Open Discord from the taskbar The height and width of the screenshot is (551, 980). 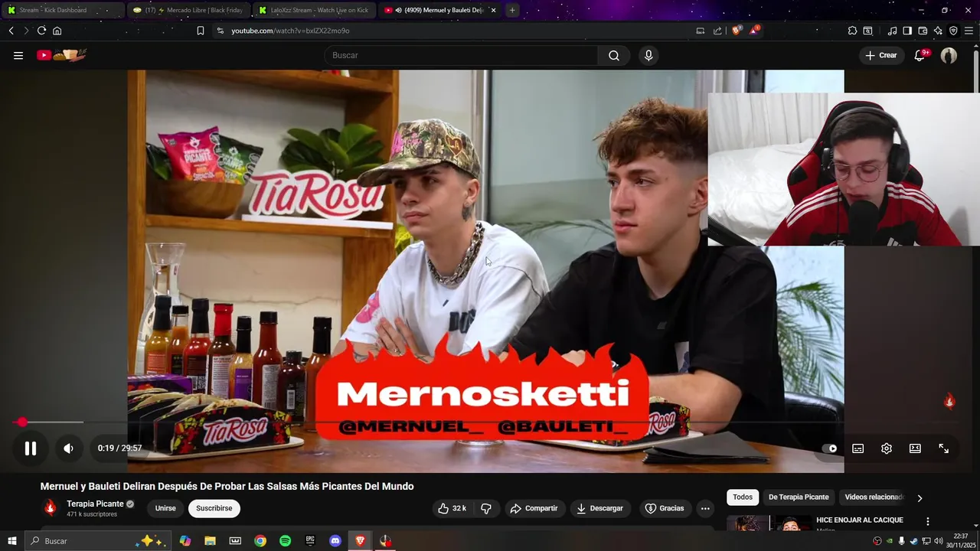click(x=335, y=541)
